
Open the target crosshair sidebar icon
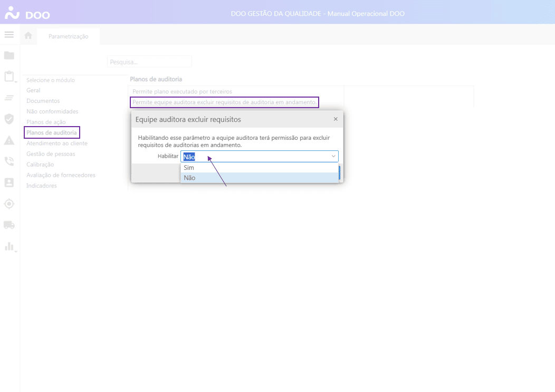[9, 204]
